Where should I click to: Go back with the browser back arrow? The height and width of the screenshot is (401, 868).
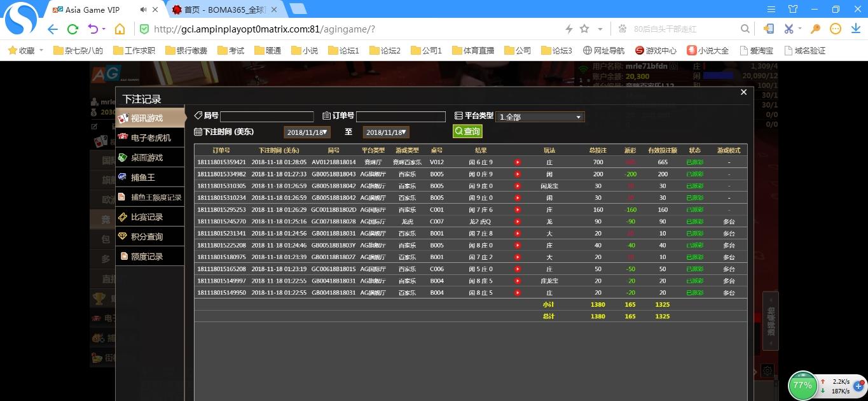coord(53,29)
